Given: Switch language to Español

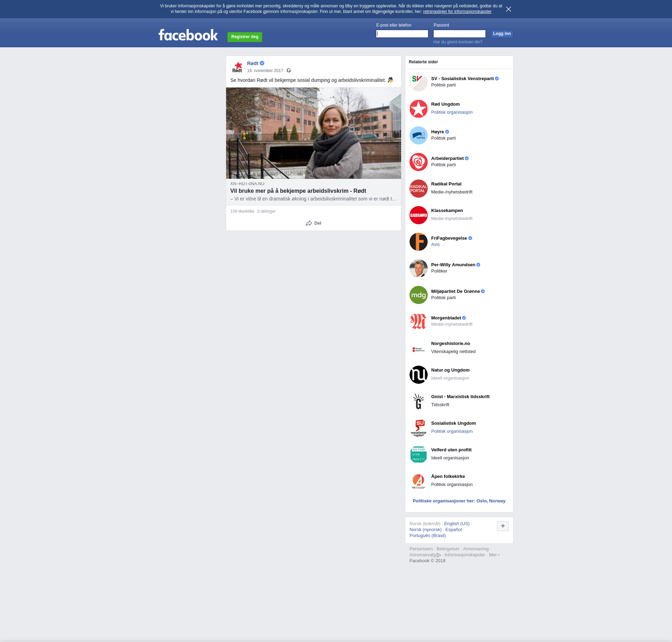Looking at the screenshot, I should (x=454, y=530).
